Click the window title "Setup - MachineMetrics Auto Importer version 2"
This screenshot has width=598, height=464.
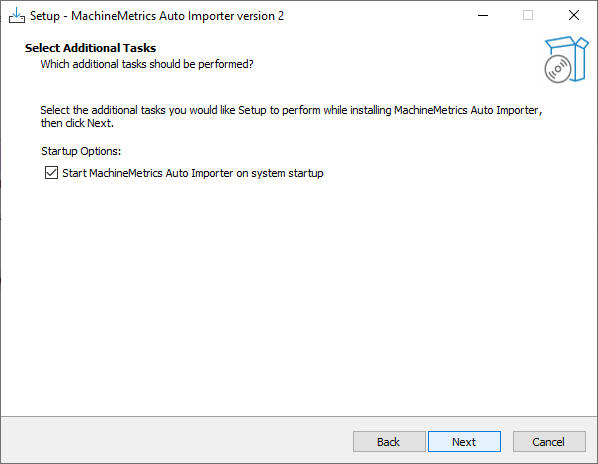157,16
